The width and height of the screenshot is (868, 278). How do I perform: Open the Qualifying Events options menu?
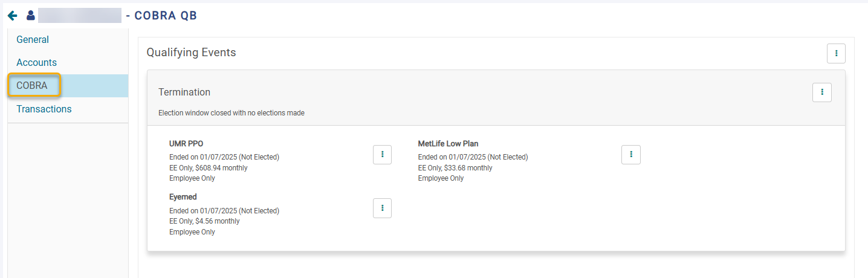(x=836, y=53)
